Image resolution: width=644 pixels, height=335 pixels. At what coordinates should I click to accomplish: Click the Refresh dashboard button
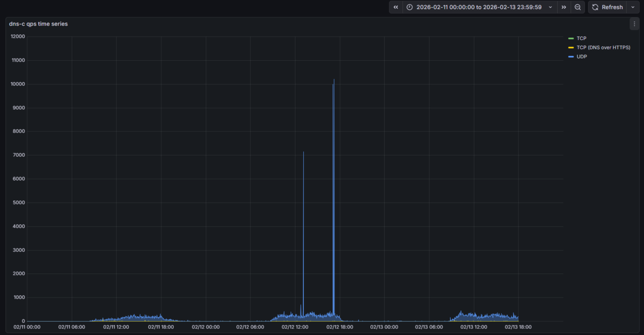point(608,7)
